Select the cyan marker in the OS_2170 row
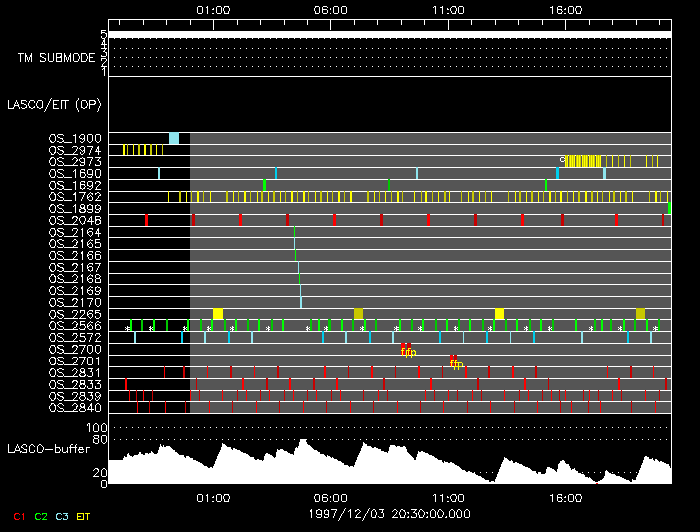This screenshot has height=532, width=700. point(301,302)
